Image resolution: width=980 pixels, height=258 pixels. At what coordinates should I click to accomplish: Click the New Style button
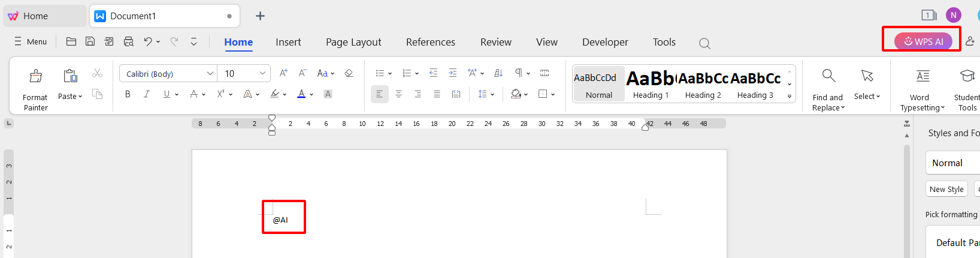coord(946,189)
